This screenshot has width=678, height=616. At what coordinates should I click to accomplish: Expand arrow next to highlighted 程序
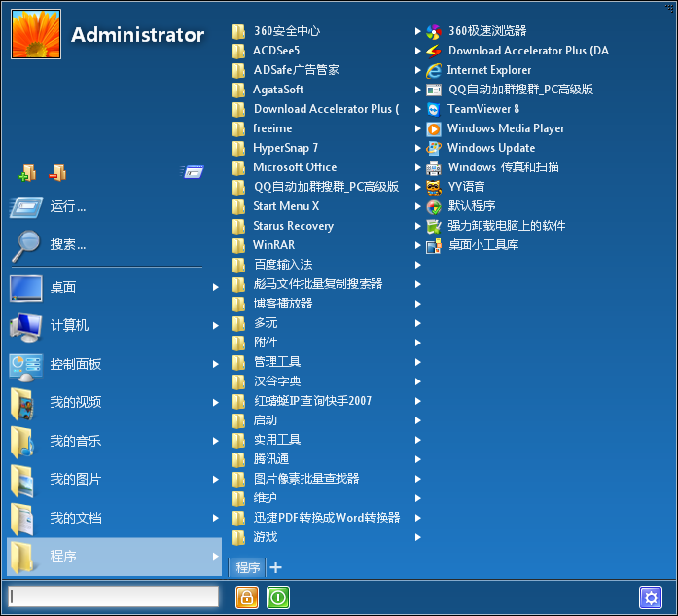(x=215, y=557)
